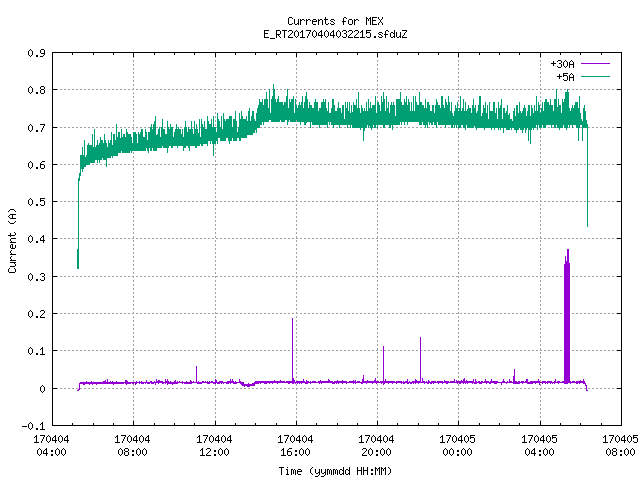Click the 0.8 y-axis tick label

(36, 90)
